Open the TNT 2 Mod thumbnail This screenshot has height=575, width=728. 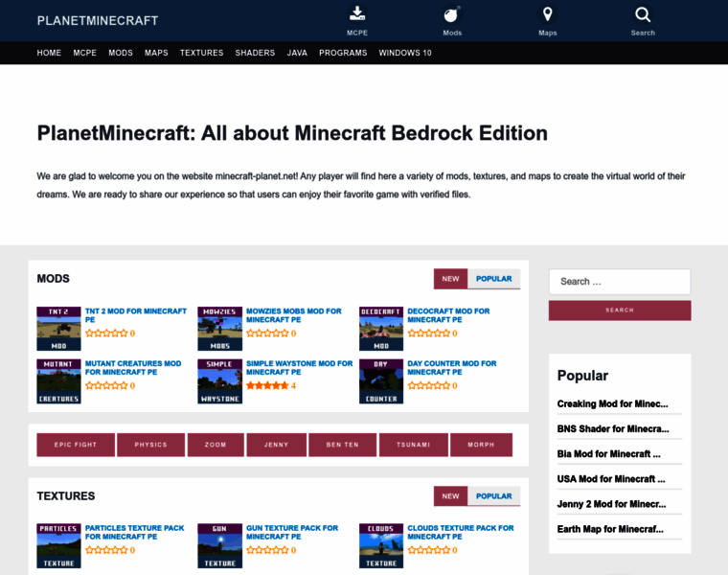(58, 329)
